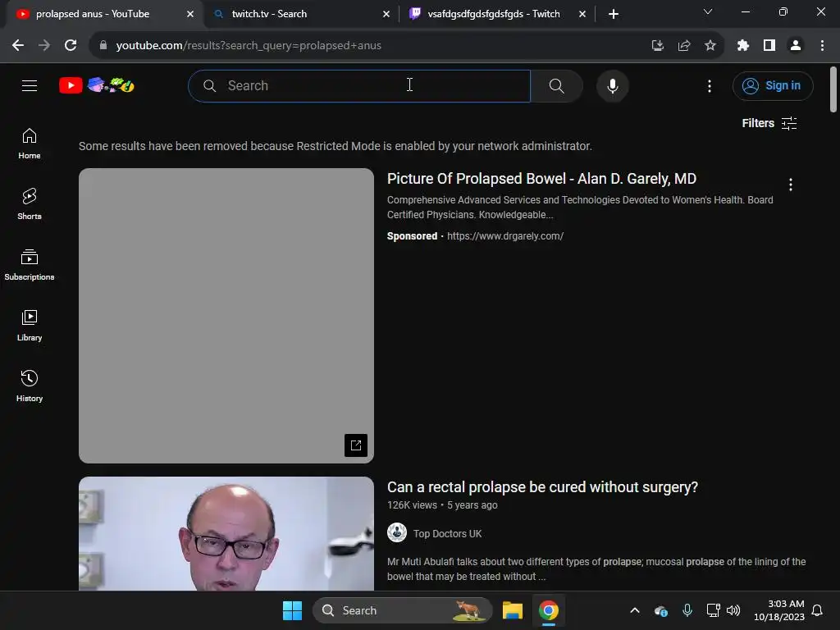The height and width of the screenshot is (630, 840).
Task: Open the YouTube hamburger guide menu
Action: coord(30,85)
